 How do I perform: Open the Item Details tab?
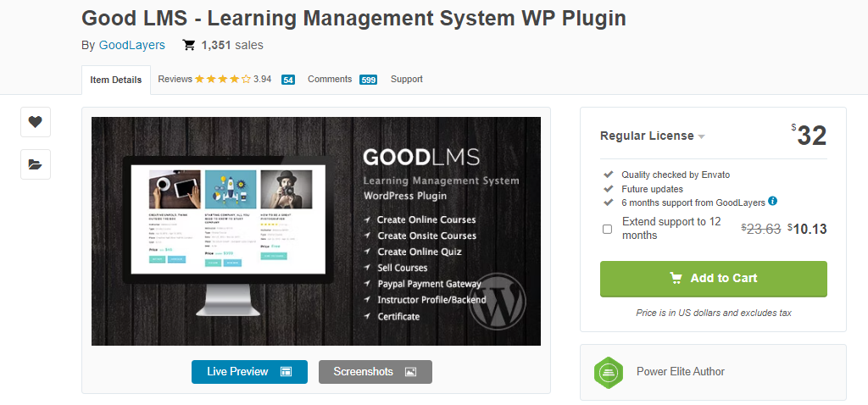(115, 80)
